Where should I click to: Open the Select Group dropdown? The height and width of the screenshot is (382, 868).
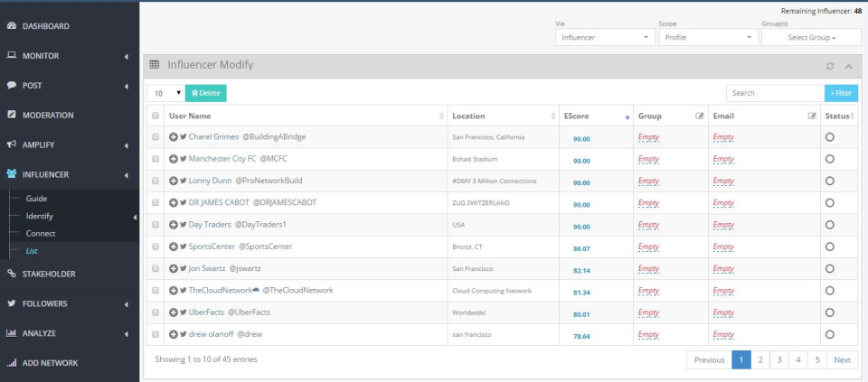click(811, 38)
